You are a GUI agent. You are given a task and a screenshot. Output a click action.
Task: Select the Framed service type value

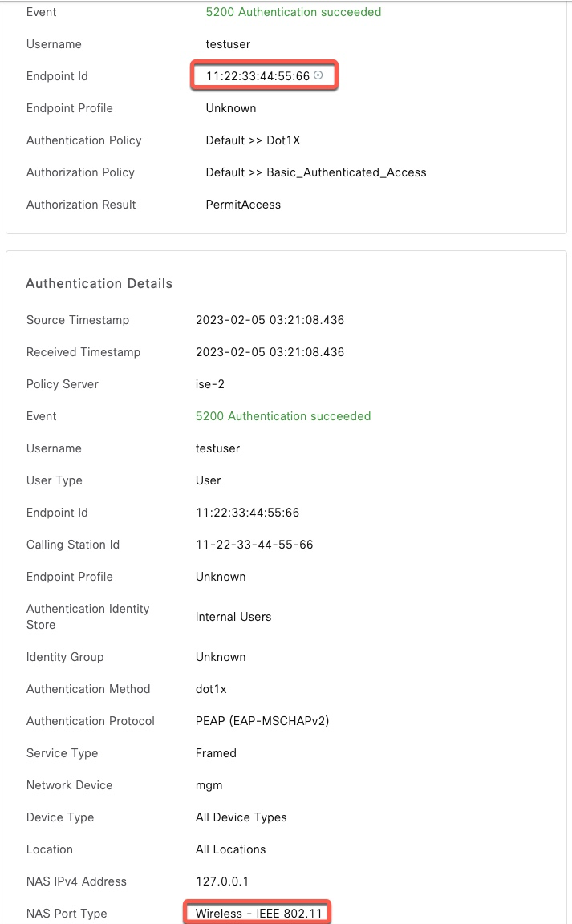coord(215,753)
